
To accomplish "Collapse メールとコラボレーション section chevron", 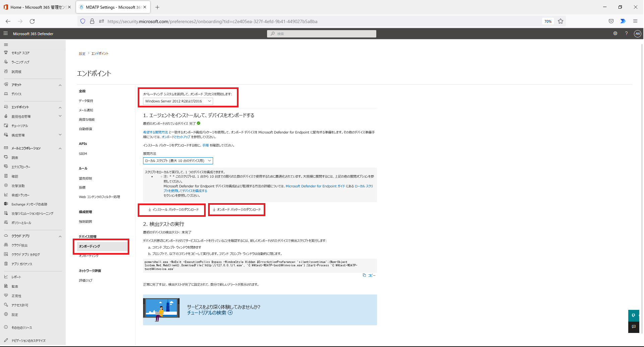I will point(60,148).
